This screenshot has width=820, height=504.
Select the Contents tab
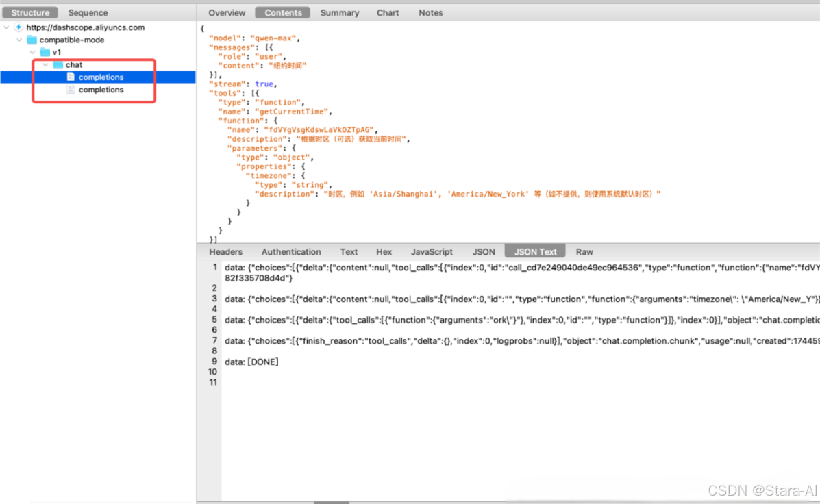(283, 12)
